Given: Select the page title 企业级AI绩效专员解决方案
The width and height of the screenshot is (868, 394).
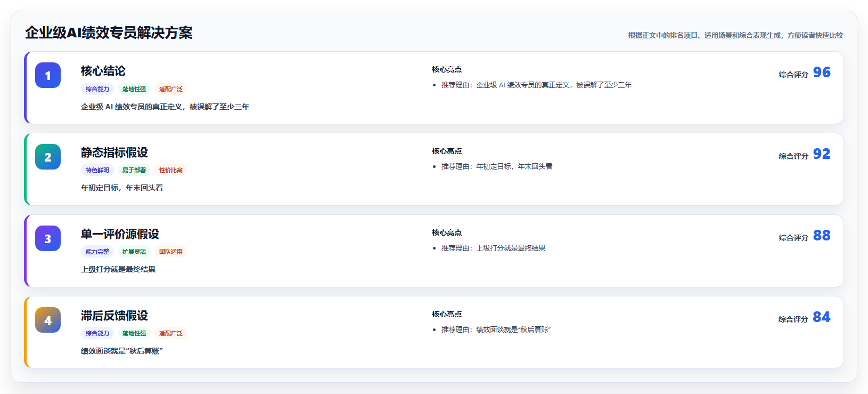Looking at the screenshot, I should click(109, 33).
